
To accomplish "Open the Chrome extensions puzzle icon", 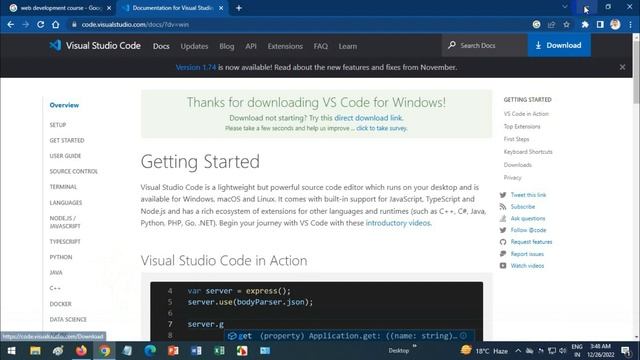I will pos(585,24).
